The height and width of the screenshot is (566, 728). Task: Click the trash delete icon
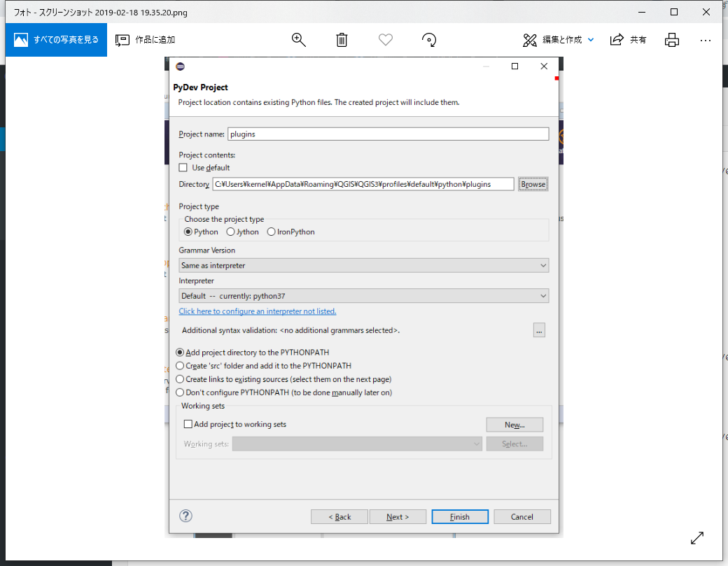(x=342, y=40)
